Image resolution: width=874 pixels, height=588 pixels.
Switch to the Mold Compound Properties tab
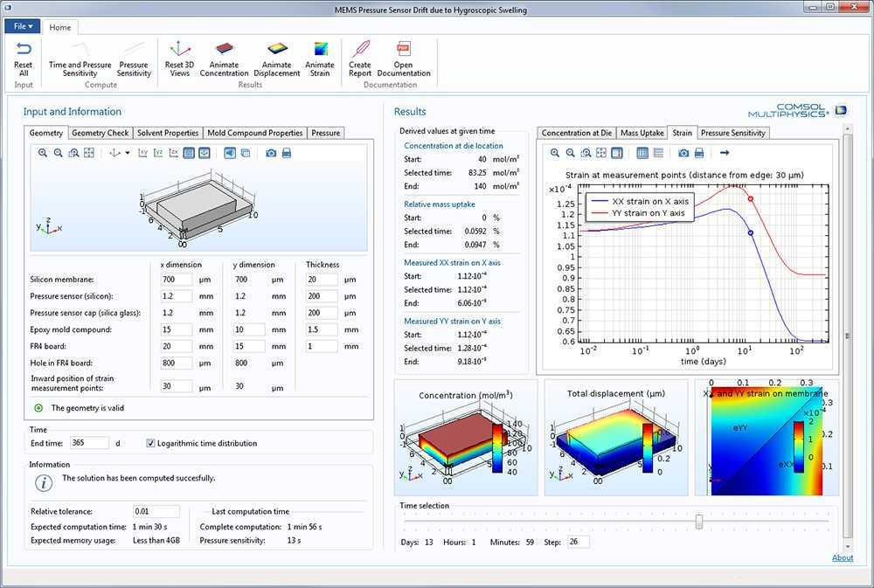pos(253,133)
